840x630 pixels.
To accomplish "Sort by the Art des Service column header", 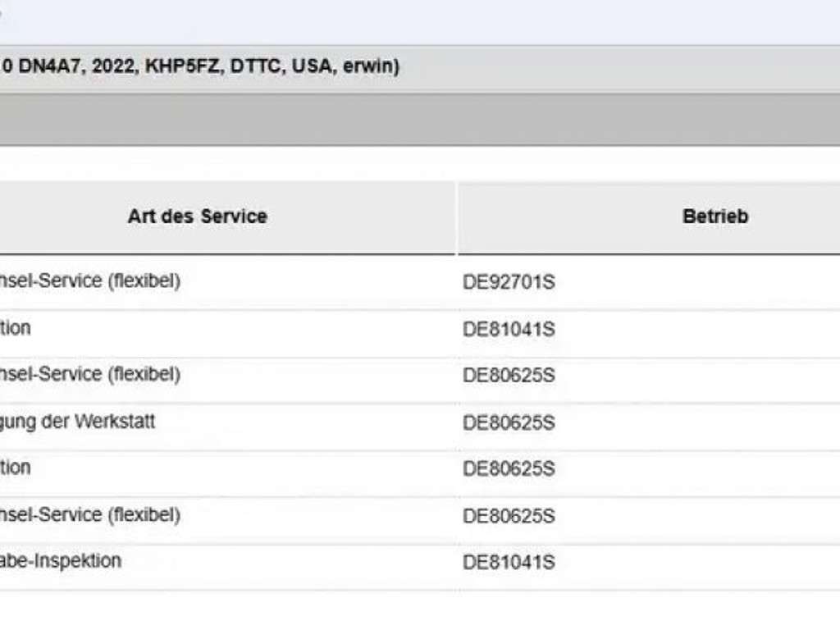I will 197,217.
